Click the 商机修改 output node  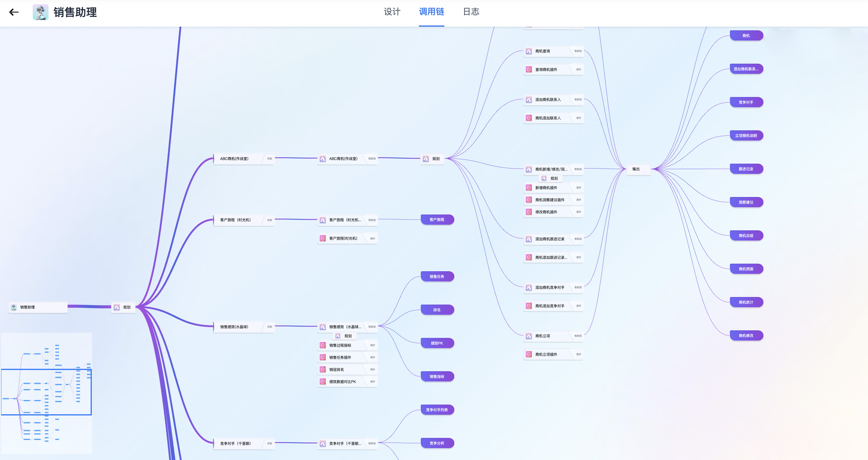[746, 335]
